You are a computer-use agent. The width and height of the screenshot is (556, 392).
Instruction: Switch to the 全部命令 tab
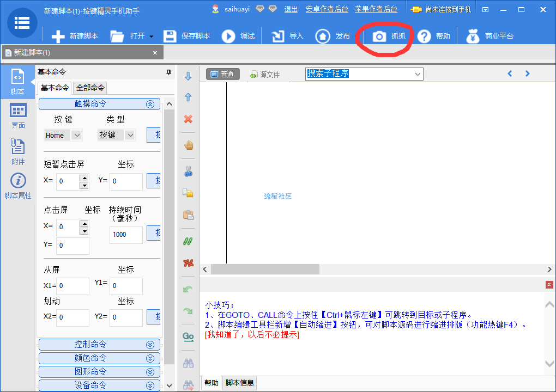click(x=90, y=88)
